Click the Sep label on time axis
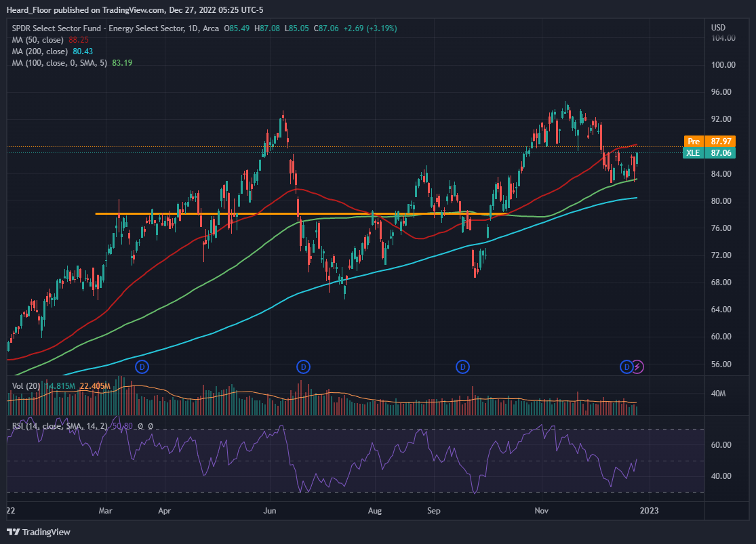 coord(433,511)
